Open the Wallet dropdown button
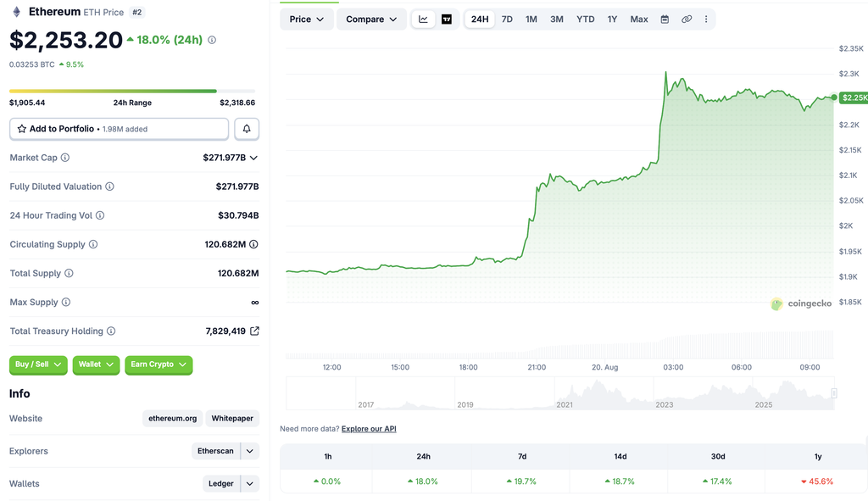This screenshot has height=501, width=868. coord(96,365)
